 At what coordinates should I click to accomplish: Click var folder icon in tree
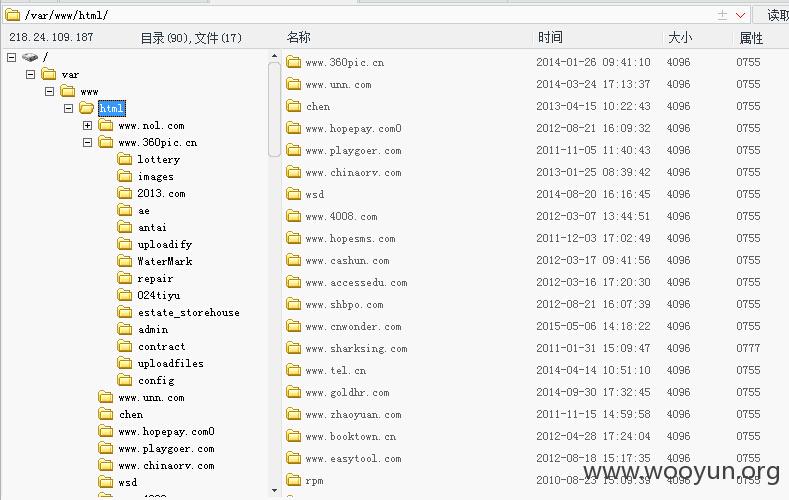(x=49, y=74)
